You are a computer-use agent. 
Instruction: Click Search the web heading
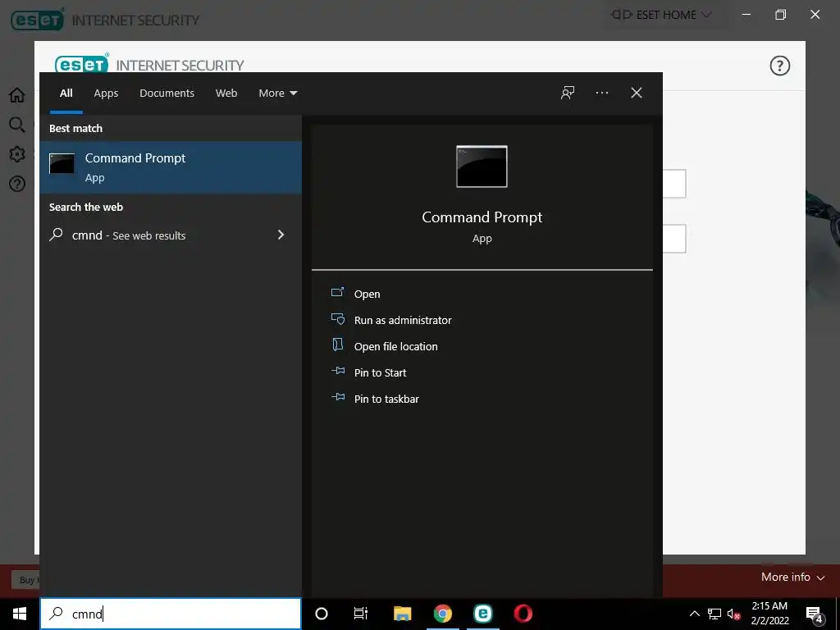point(85,207)
